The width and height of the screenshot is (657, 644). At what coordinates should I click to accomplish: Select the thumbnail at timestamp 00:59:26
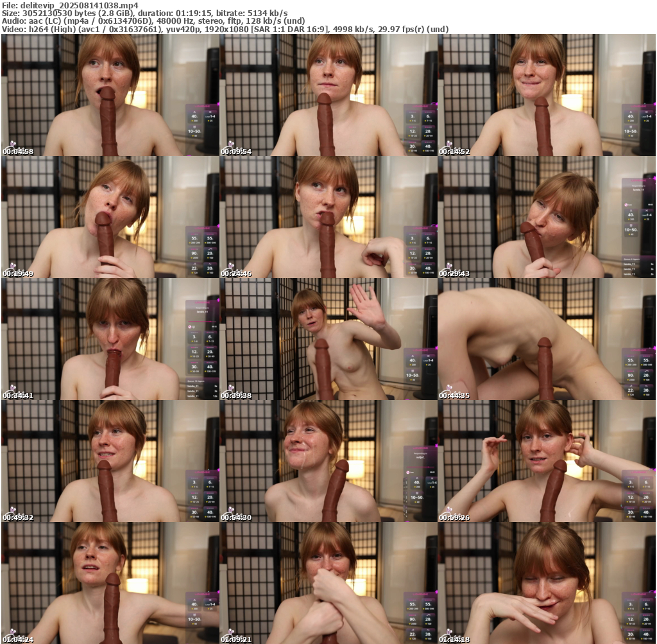(547, 461)
